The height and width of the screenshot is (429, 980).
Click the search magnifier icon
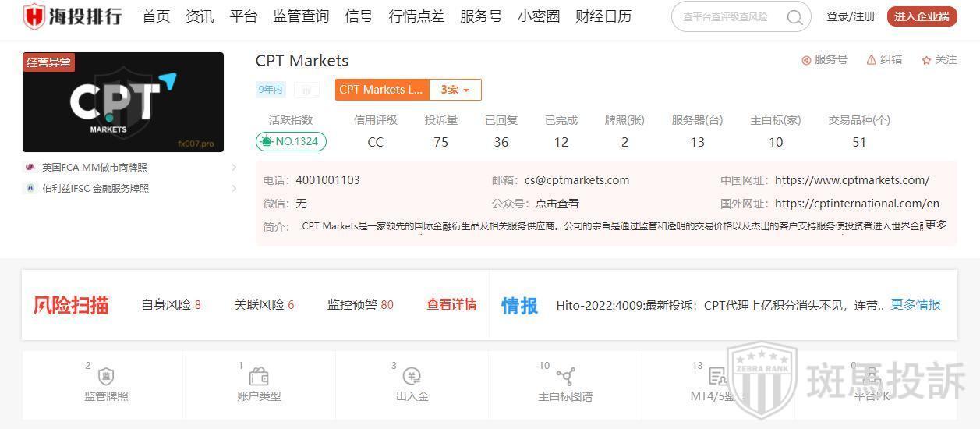click(794, 17)
